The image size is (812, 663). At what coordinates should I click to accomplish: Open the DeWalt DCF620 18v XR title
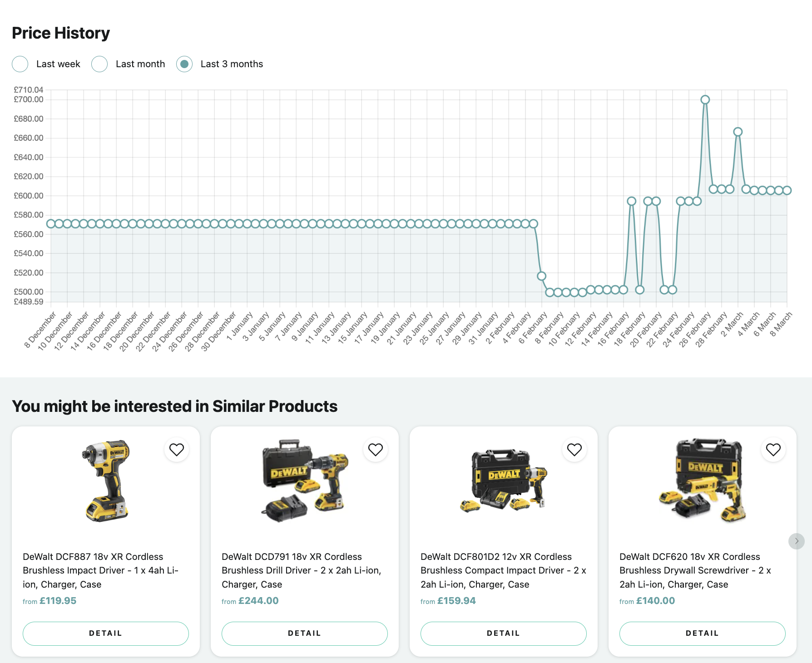[x=695, y=570]
